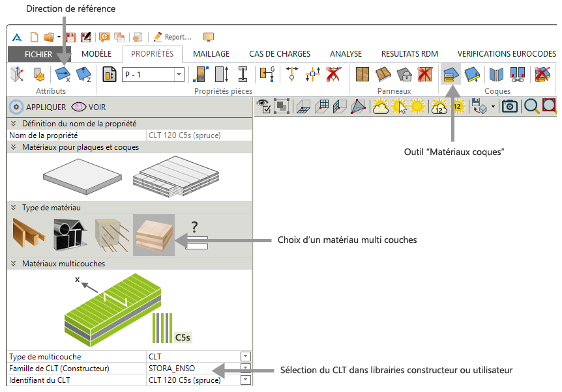
Task: Assign member material with the material icon
Action: point(201,74)
